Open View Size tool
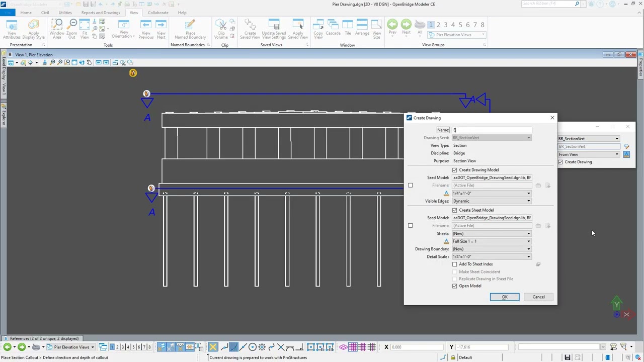 pyautogui.click(x=377, y=29)
